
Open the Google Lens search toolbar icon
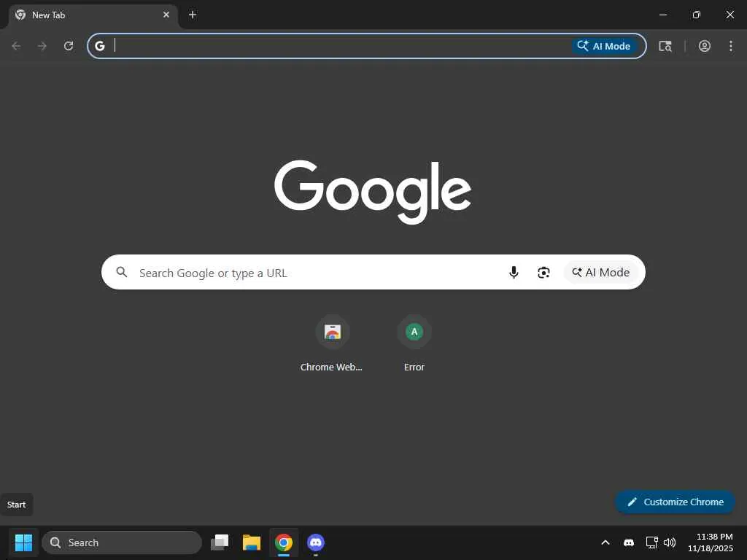[665, 46]
